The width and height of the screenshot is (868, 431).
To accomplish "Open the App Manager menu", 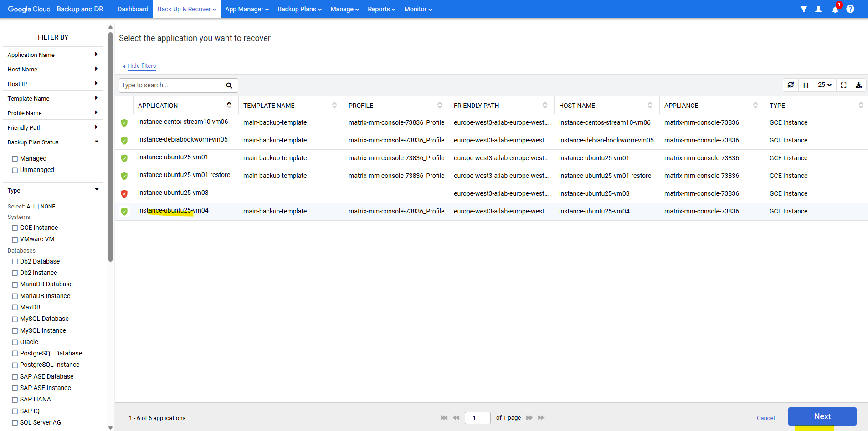I will pyautogui.click(x=247, y=9).
